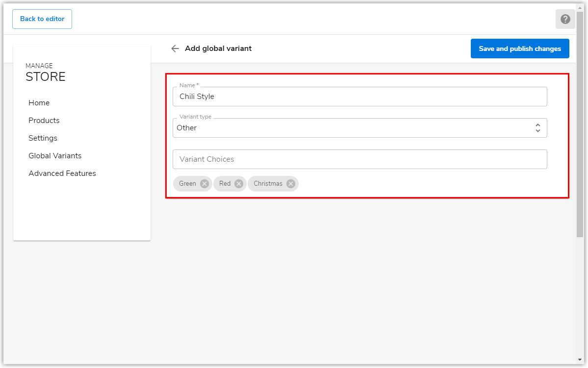Open Advanced Features in store menu
The width and height of the screenshot is (588, 368).
coord(62,173)
